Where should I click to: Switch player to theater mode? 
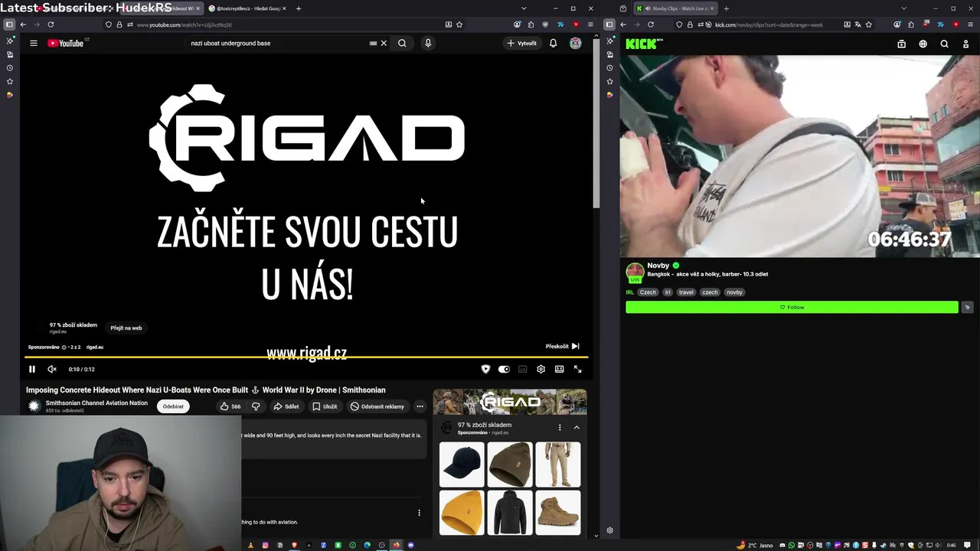point(560,369)
